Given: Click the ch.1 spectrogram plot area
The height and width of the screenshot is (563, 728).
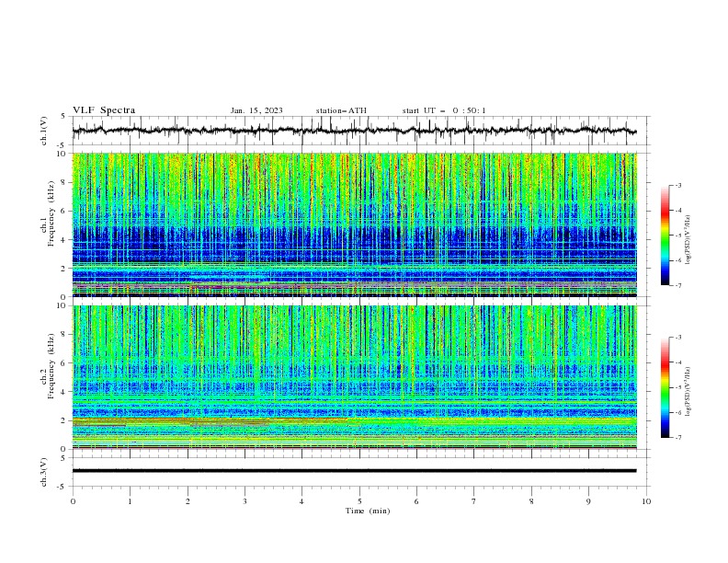Looking at the screenshot, I should pos(354,224).
